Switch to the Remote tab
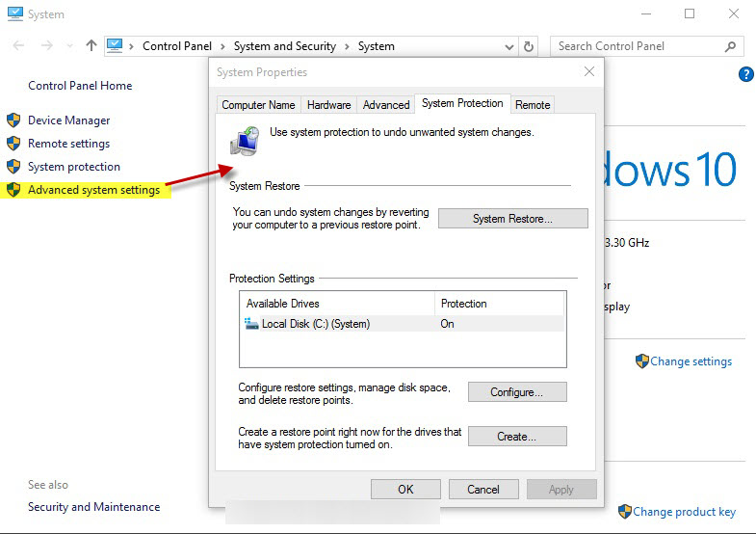 pyautogui.click(x=533, y=105)
